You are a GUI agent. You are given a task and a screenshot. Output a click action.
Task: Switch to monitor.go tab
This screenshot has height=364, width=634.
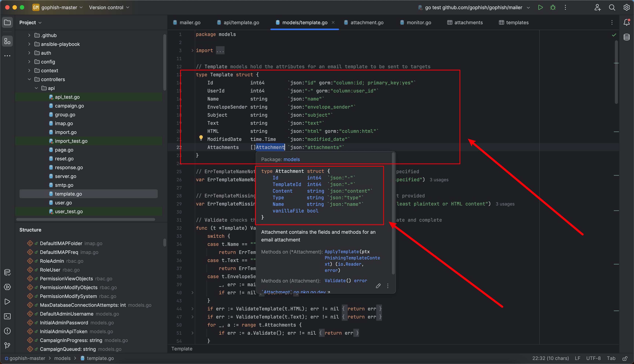pos(416,23)
